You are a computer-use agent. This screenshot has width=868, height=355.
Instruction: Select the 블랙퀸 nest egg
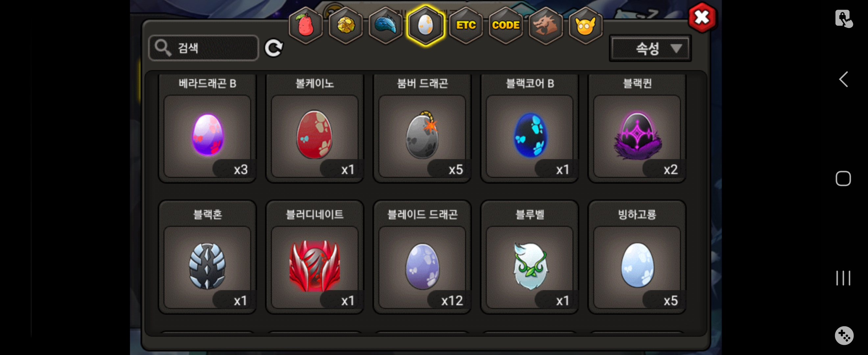[x=637, y=128]
